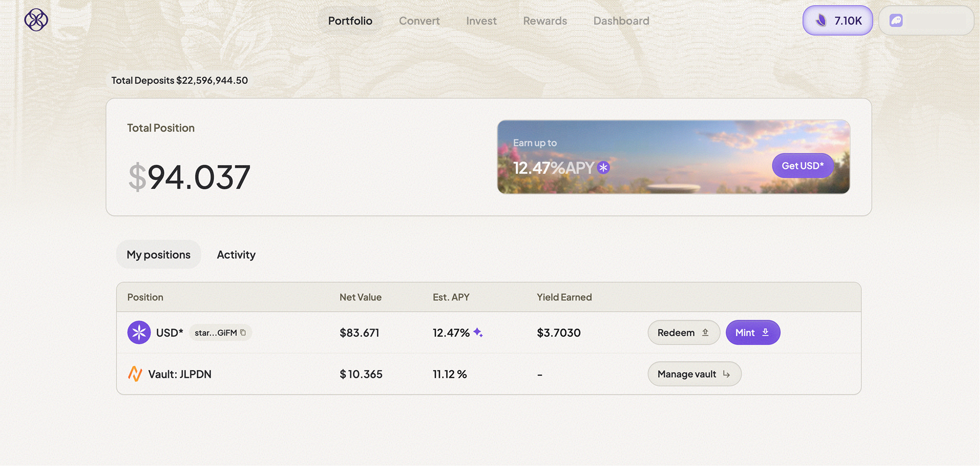Switch to the Activity tab
This screenshot has height=466, width=980.
(236, 254)
